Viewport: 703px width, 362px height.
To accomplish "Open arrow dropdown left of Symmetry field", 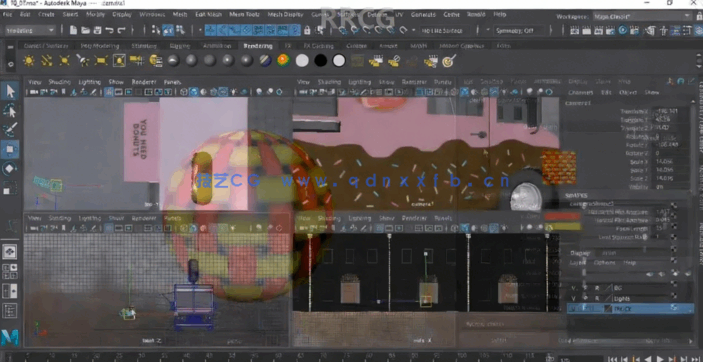I will click(x=488, y=31).
